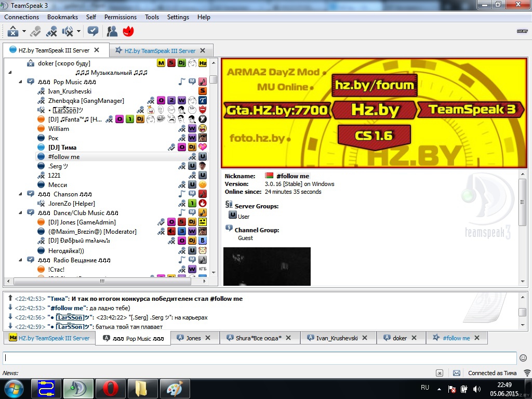
Task: Select user 1221 in Pop Music channel
Action: pos(54,176)
